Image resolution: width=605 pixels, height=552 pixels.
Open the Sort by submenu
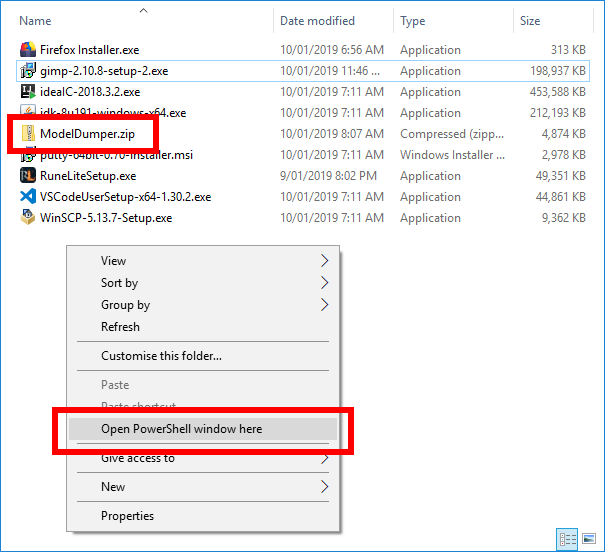click(203, 283)
